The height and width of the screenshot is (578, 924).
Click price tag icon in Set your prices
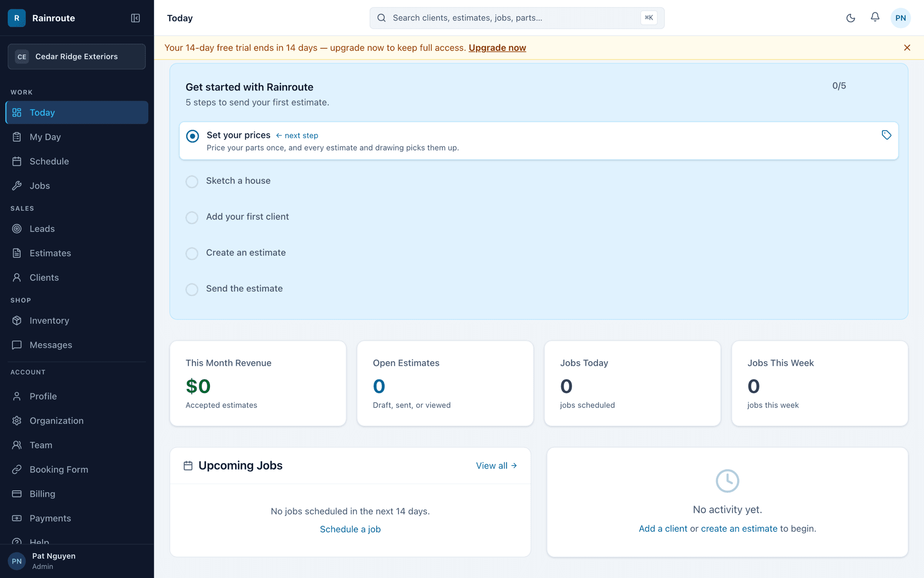887,135
